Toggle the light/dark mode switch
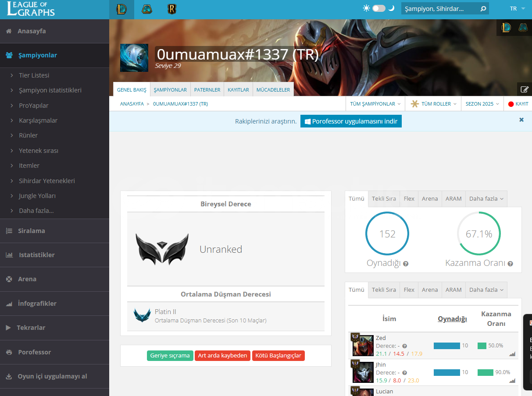The height and width of the screenshot is (396, 532). coord(379,8)
